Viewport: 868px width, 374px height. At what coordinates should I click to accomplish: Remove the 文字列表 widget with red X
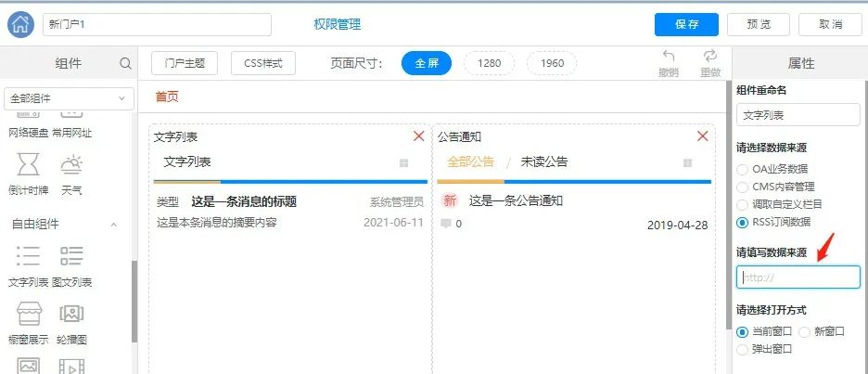[419, 135]
